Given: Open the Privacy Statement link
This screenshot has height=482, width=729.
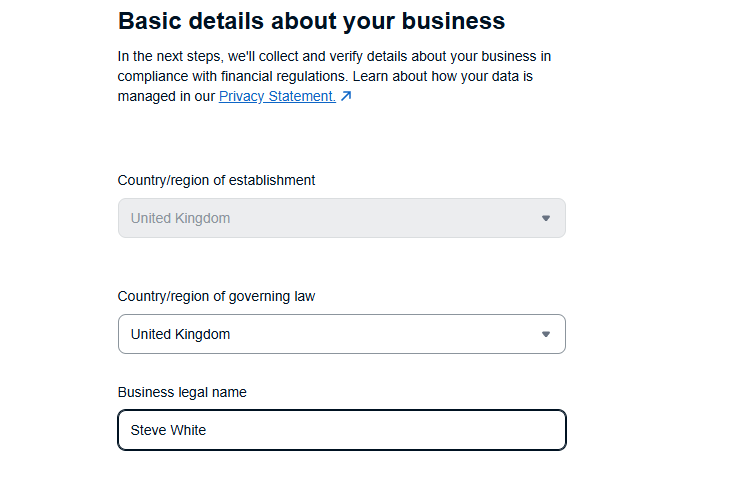Looking at the screenshot, I should pos(277,96).
